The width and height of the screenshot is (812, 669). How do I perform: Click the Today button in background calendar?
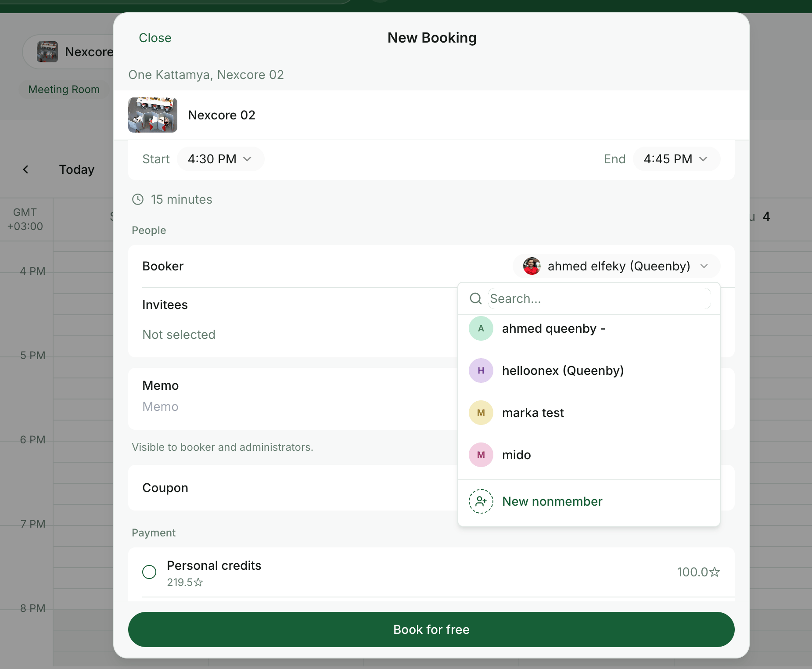tap(77, 169)
